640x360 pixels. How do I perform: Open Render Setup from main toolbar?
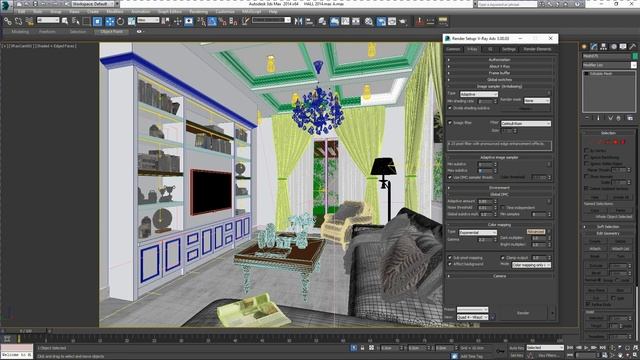[x=381, y=21]
